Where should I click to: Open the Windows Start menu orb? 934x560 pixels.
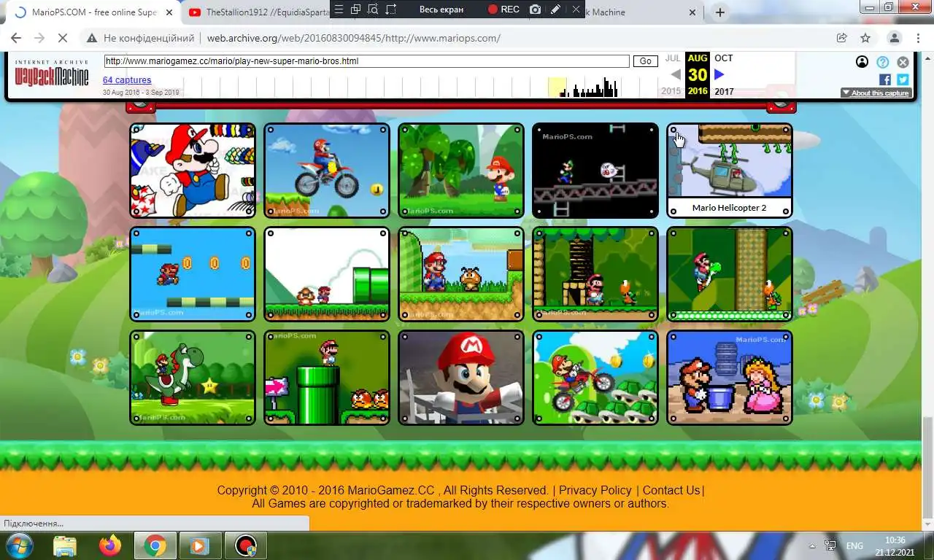coord(19,545)
